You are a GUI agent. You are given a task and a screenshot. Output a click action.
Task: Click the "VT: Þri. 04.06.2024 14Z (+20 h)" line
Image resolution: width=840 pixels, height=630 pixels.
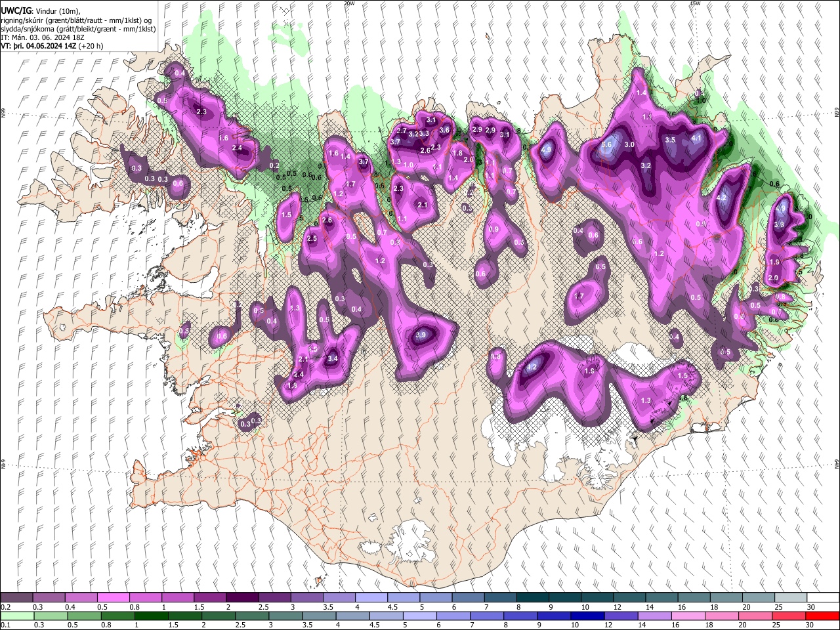pos(52,46)
